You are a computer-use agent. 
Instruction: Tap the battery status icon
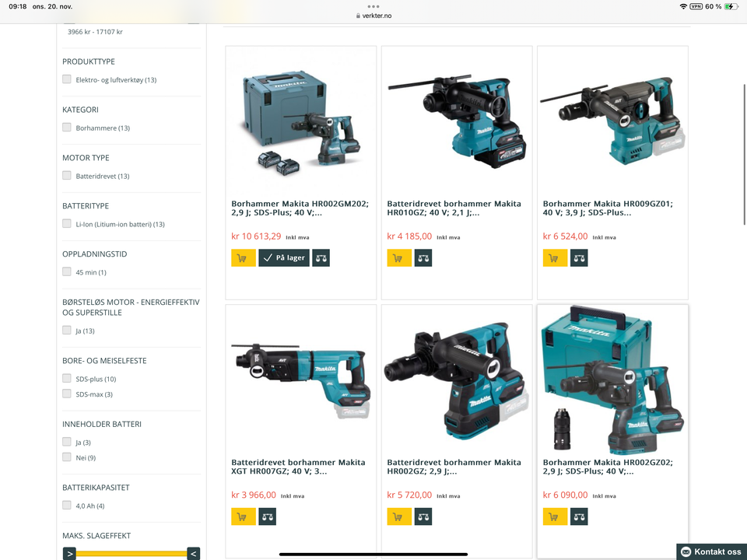[731, 6]
